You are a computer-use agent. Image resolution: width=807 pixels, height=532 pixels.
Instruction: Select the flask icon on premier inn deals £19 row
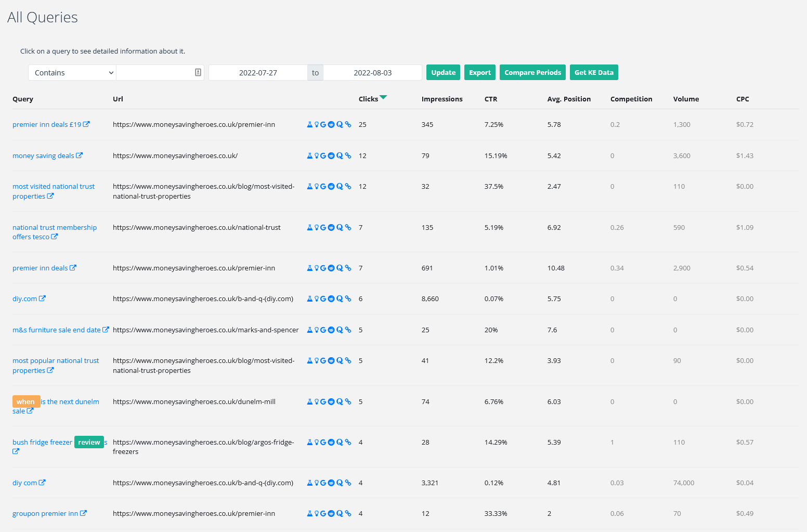[310, 124]
